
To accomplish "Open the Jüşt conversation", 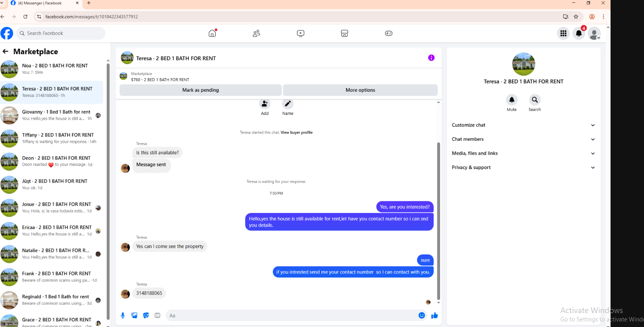I will click(52, 185).
